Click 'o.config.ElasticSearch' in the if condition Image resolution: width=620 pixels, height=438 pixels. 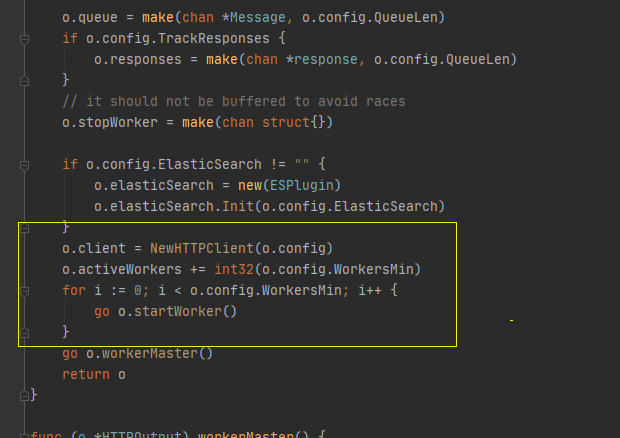174,164
